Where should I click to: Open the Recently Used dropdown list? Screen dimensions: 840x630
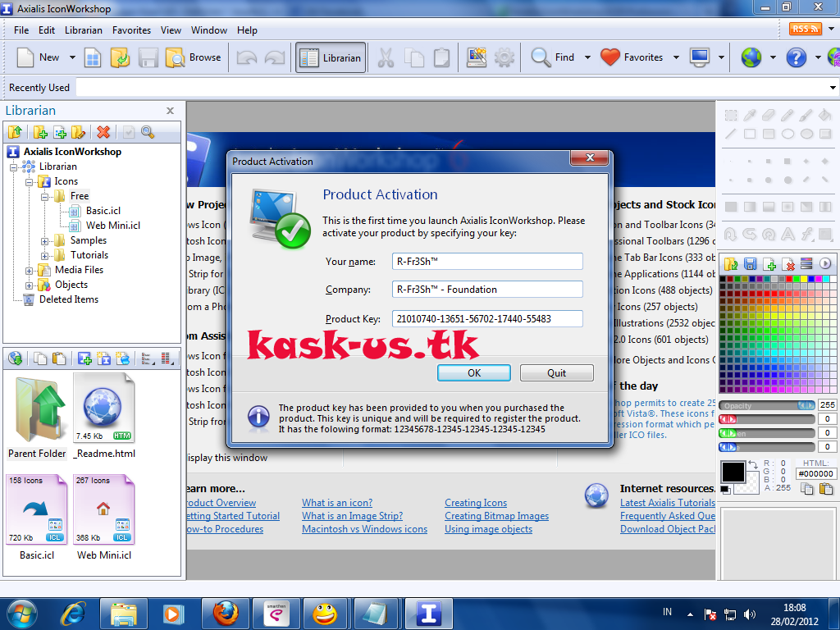[x=833, y=87]
